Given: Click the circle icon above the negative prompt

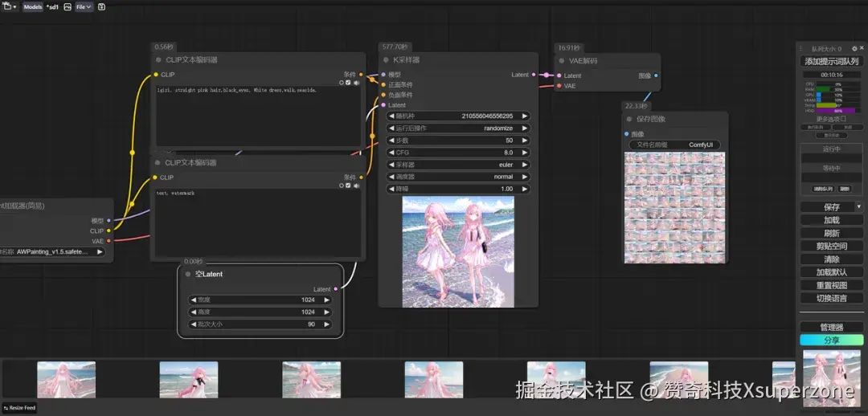Looking at the screenshot, I should (342, 186).
